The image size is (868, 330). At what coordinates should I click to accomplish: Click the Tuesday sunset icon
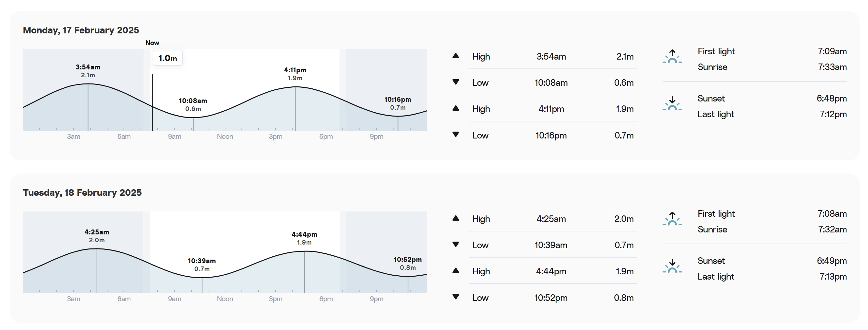coord(672,266)
